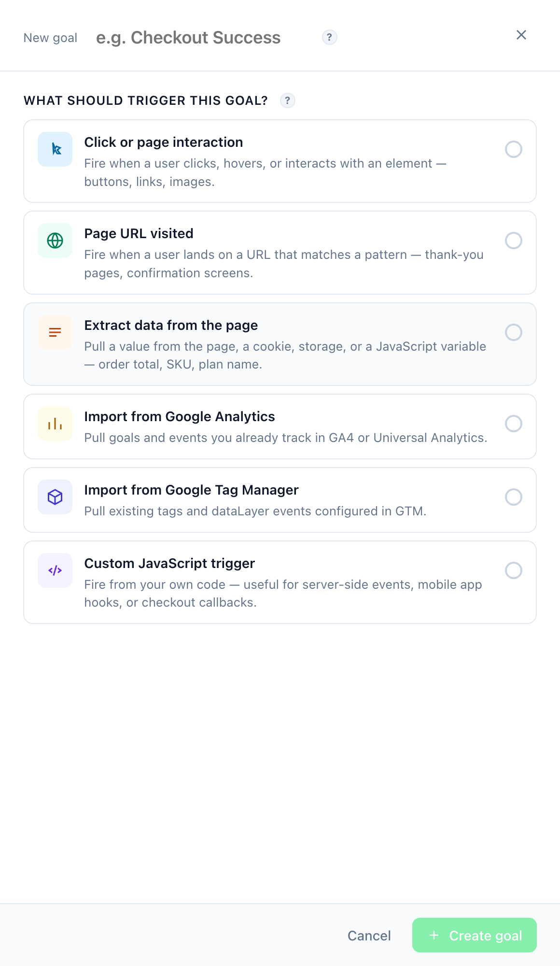Choose the Extract data from the page radio
Screen dimensions: 560x966
514,332
